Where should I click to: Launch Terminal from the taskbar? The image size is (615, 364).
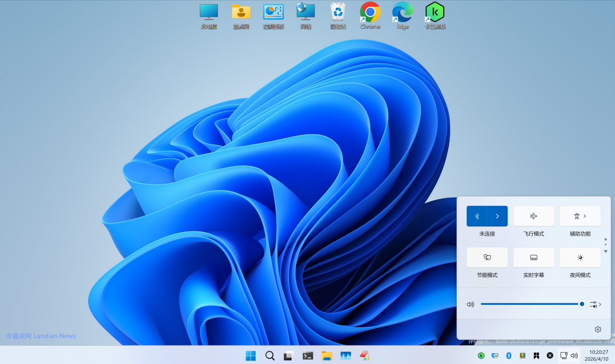[307, 356]
